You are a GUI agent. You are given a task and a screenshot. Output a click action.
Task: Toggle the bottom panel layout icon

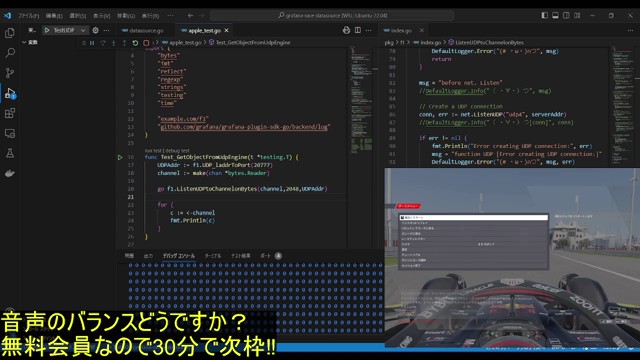coord(555,16)
